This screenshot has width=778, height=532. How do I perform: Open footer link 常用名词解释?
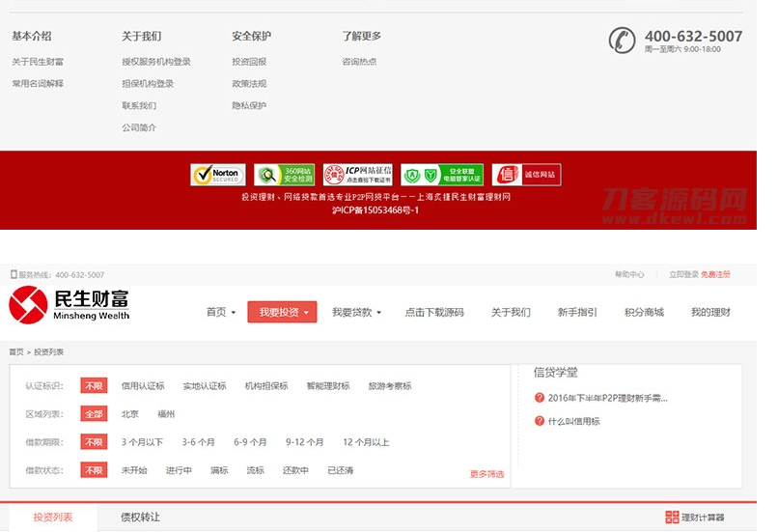tap(38, 83)
